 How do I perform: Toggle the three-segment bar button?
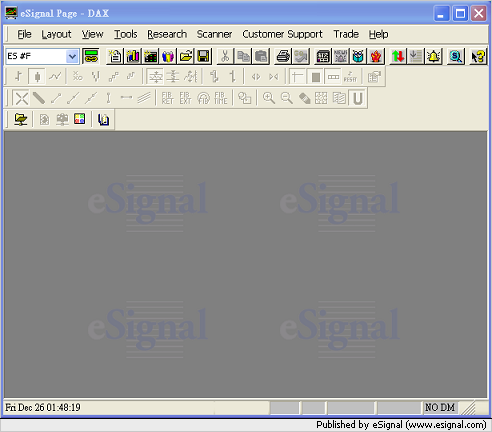(333, 77)
